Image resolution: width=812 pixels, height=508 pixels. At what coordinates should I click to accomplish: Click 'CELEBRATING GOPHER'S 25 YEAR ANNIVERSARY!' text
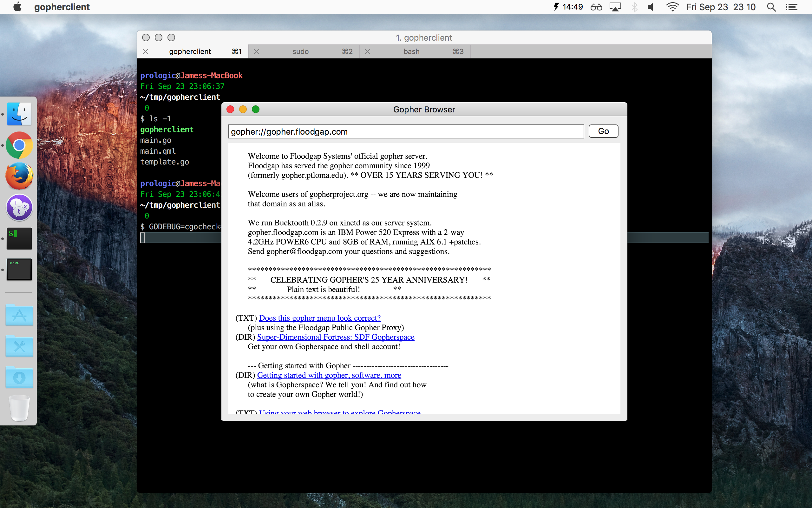coord(369,279)
